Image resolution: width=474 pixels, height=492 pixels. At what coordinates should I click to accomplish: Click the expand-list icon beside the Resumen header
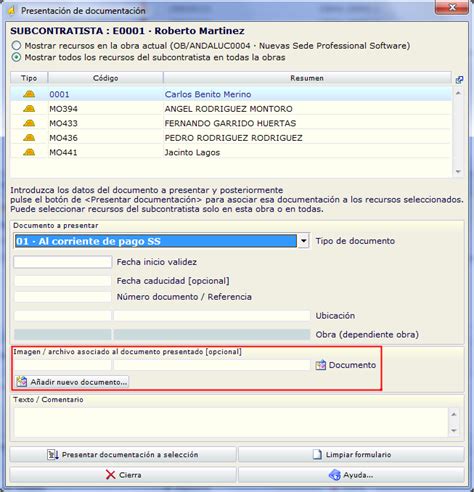(x=459, y=80)
